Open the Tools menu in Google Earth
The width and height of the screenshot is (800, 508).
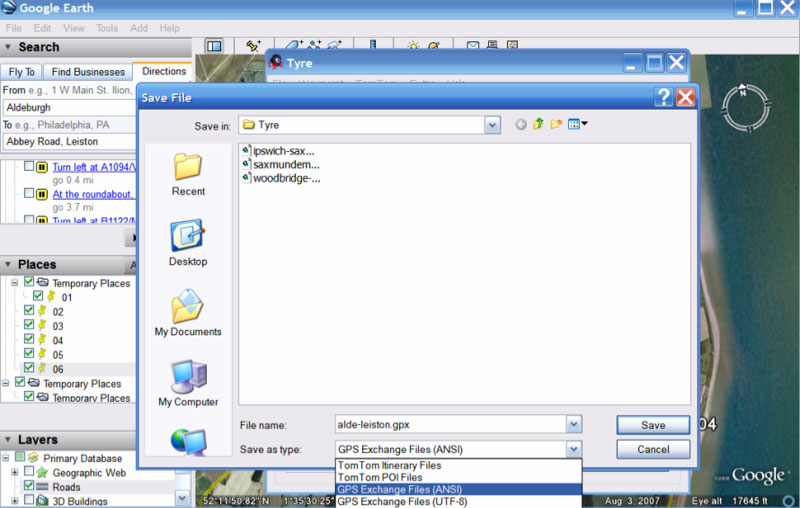point(107,28)
